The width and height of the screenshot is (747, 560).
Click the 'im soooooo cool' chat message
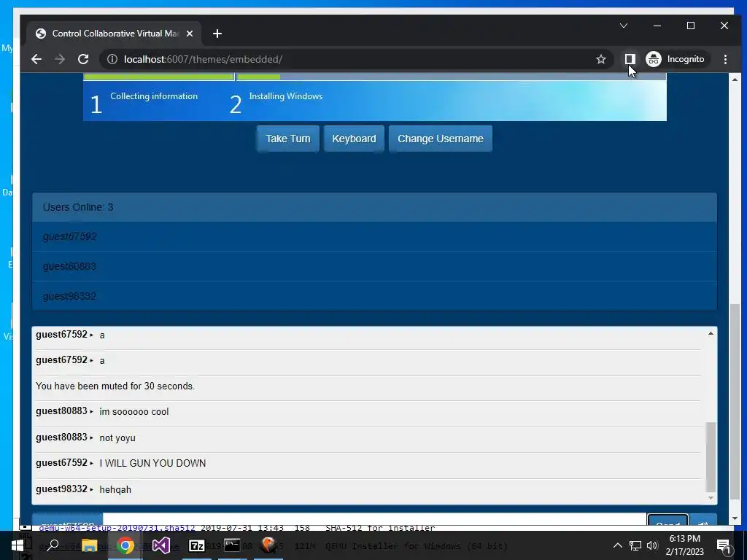click(x=134, y=412)
